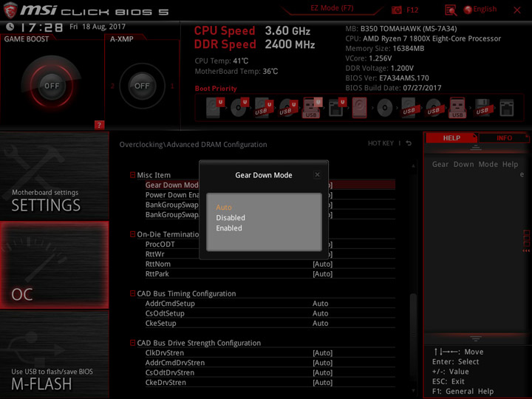The width and height of the screenshot is (532, 399).
Task: Collapse the On-Die Termination section
Action: pyautogui.click(x=133, y=234)
